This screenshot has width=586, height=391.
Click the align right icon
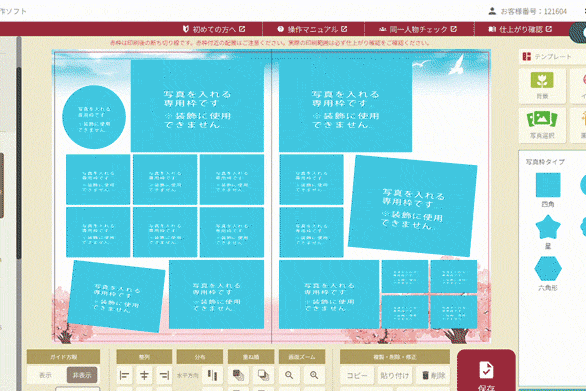[x=164, y=375]
